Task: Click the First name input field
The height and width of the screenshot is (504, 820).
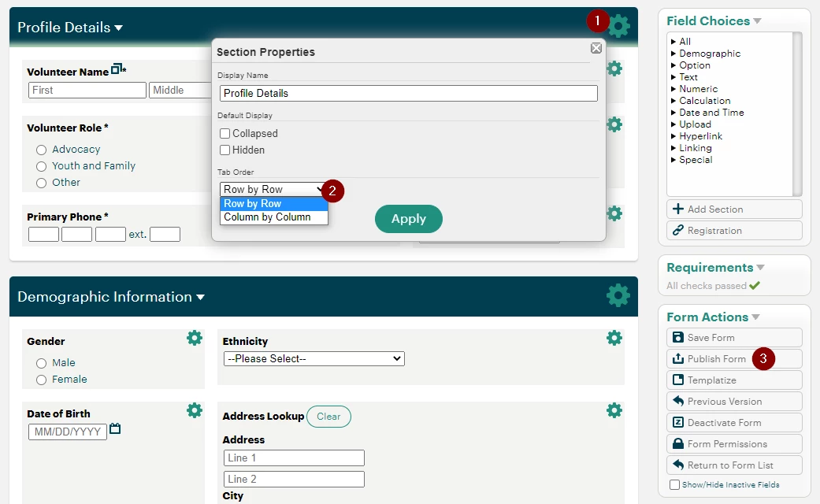Action: click(87, 90)
